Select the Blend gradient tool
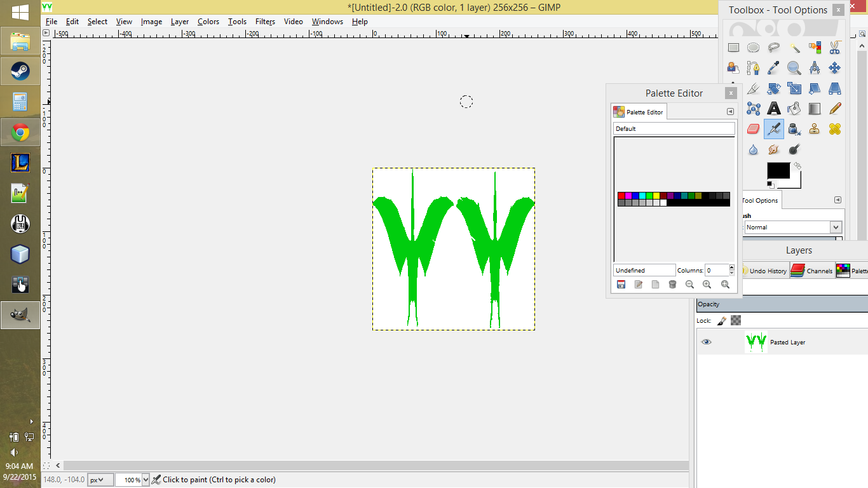The width and height of the screenshot is (868, 488). pos(815,109)
